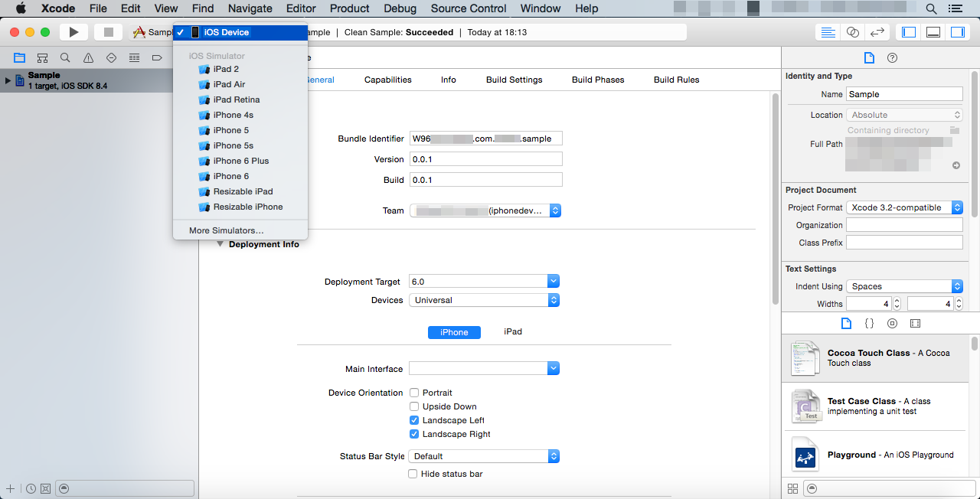Choose a containing directory with the folder icon
The height and width of the screenshot is (499, 980).
(955, 130)
